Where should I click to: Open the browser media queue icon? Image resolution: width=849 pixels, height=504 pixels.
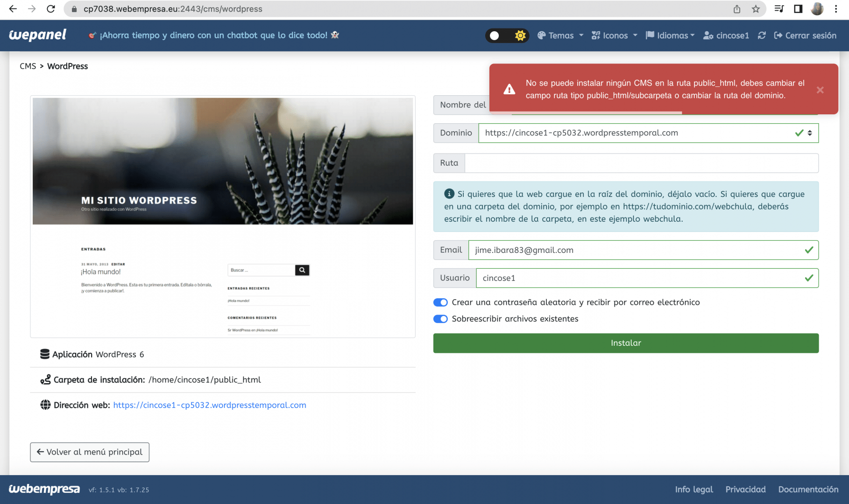point(779,9)
